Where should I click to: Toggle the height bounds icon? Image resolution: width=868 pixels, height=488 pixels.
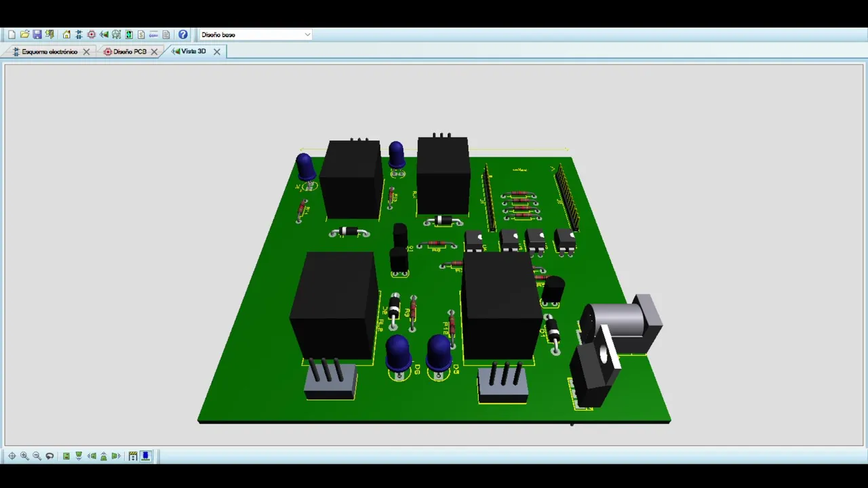tap(133, 456)
